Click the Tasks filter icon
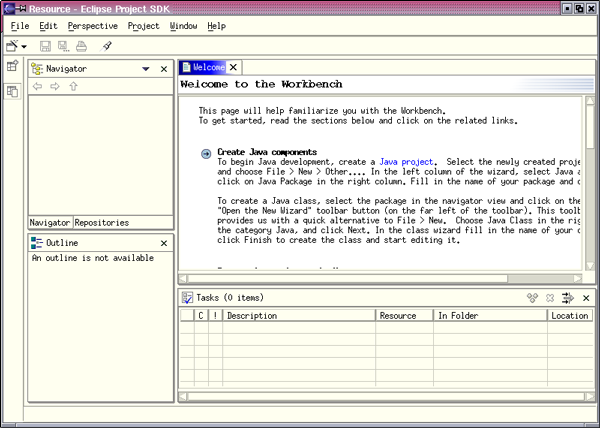The height and width of the screenshot is (428, 600). pos(567,298)
